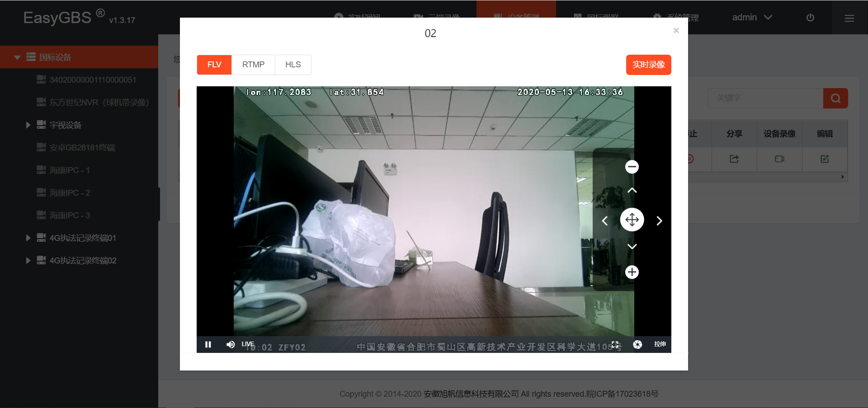Tilt camera down with PTZ arrow
The width and height of the screenshot is (868, 408).
tap(632, 246)
